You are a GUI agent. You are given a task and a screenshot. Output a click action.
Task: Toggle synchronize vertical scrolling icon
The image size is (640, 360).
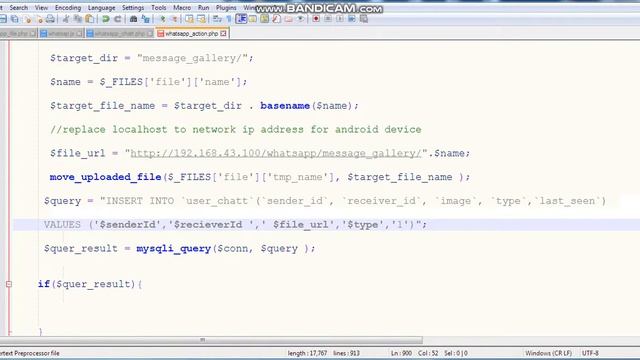coord(189,19)
